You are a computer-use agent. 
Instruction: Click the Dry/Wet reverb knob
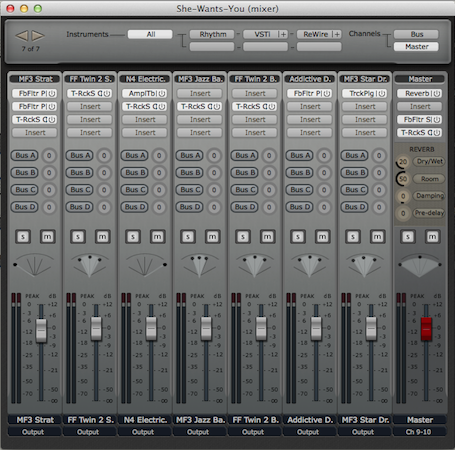pos(403,162)
